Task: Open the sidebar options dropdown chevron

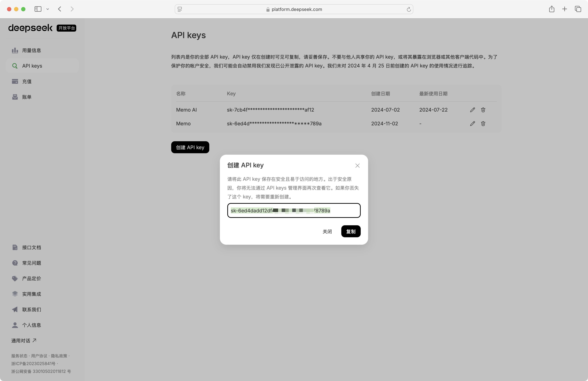Action: pos(48,9)
